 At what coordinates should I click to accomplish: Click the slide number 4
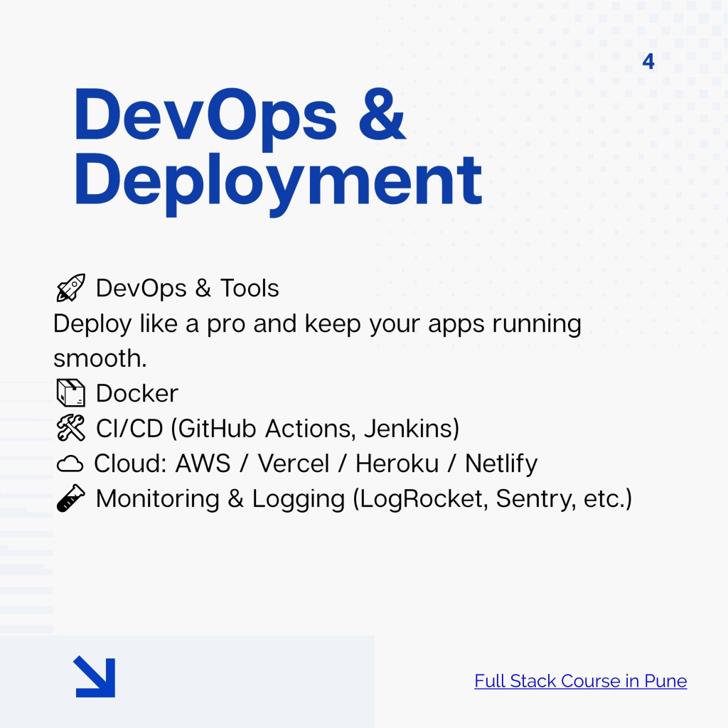click(x=648, y=61)
